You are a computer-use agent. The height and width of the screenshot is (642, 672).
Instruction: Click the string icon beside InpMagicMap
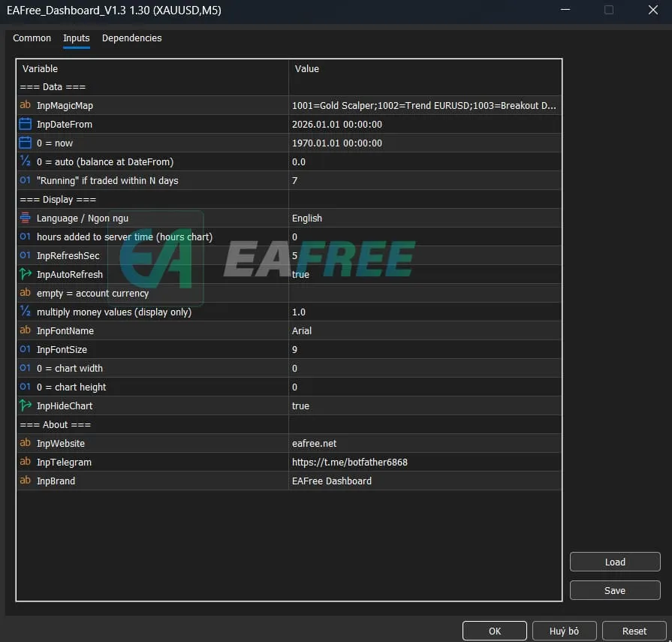pos(26,105)
